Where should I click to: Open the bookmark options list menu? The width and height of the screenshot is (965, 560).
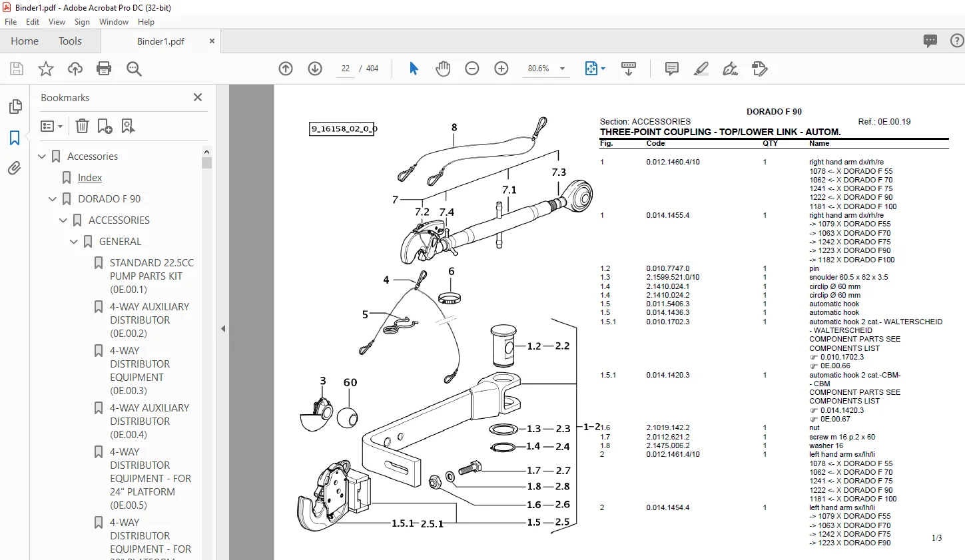(x=52, y=126)
